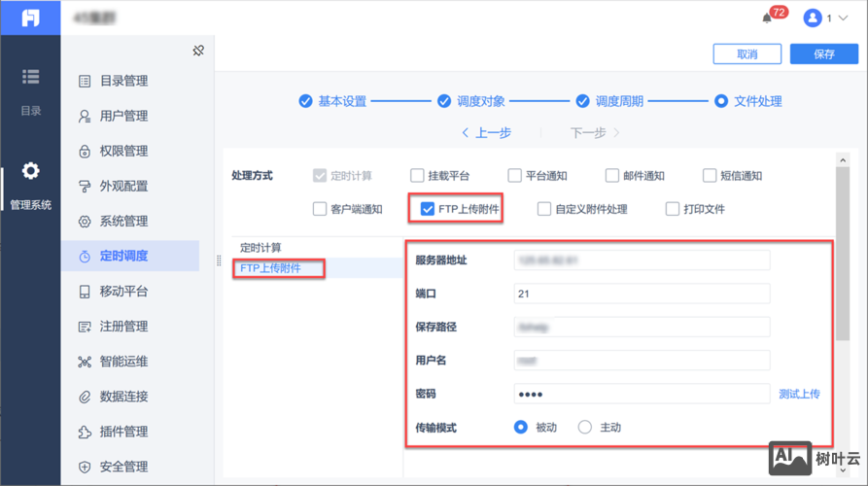The width and height of the screenshot is (868, 486).
Task: Click the 注册管理 icon
Action: click(85, 327)
